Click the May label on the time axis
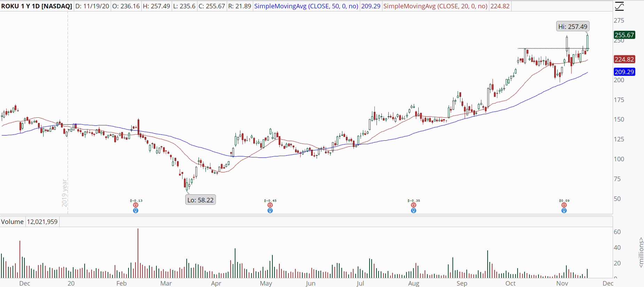 point(266,283)
